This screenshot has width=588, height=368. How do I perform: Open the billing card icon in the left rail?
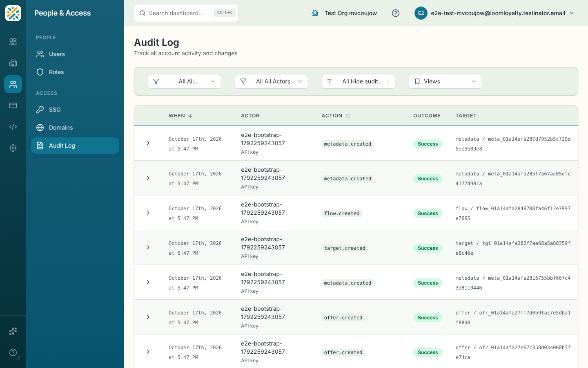click(13, 105)
